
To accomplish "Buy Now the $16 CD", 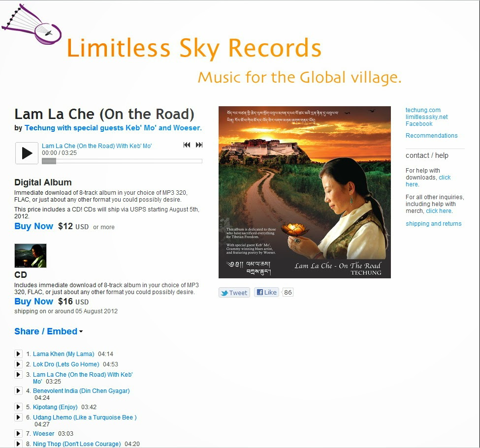I will pos(33,301).
